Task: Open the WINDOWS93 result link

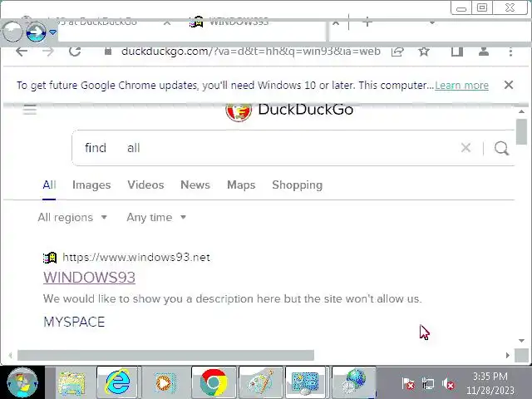Action: point(89,277)
